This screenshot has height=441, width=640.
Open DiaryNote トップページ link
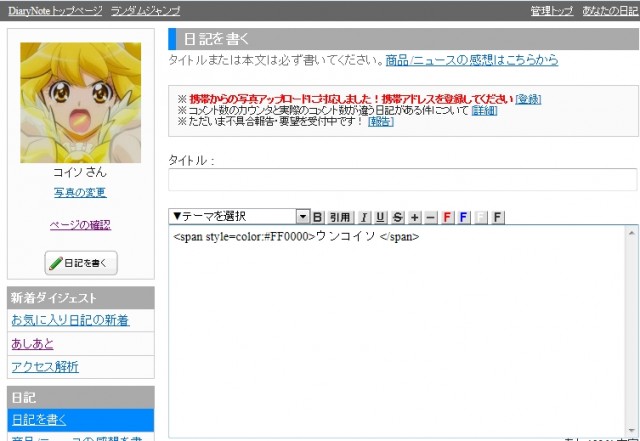55,11
